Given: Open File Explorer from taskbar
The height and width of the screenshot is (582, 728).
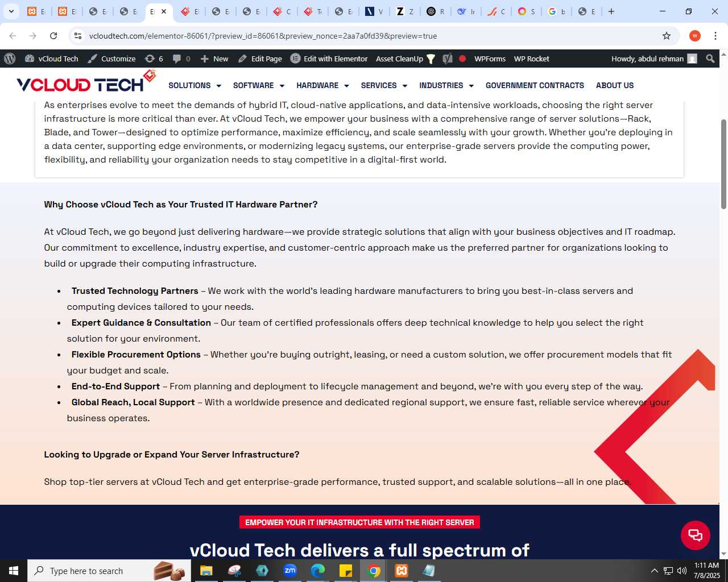Looking at the screenshot, I should click(x=206, y=571).
